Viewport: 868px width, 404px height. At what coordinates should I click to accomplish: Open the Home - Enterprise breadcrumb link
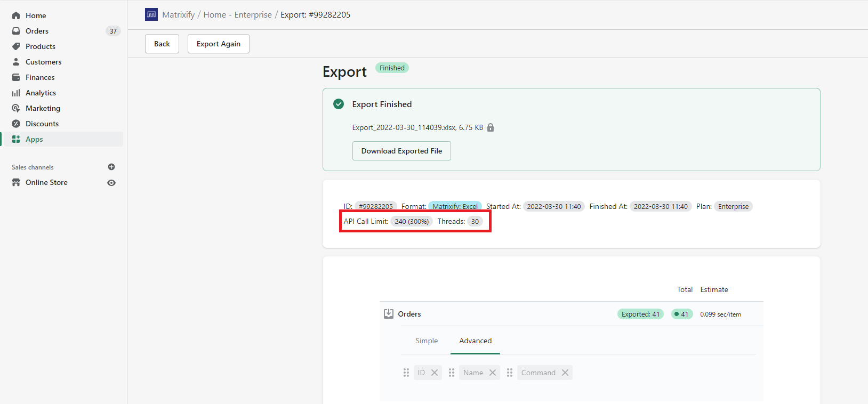237,15
